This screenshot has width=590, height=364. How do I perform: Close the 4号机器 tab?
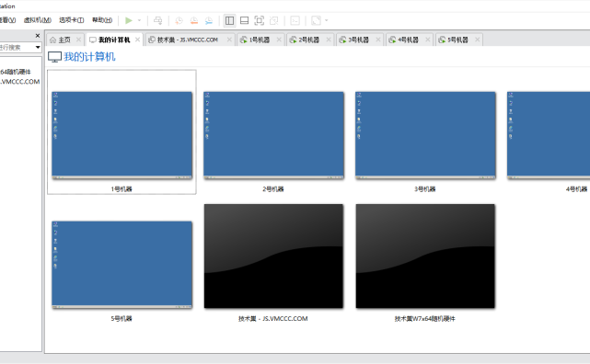(427, 40)
